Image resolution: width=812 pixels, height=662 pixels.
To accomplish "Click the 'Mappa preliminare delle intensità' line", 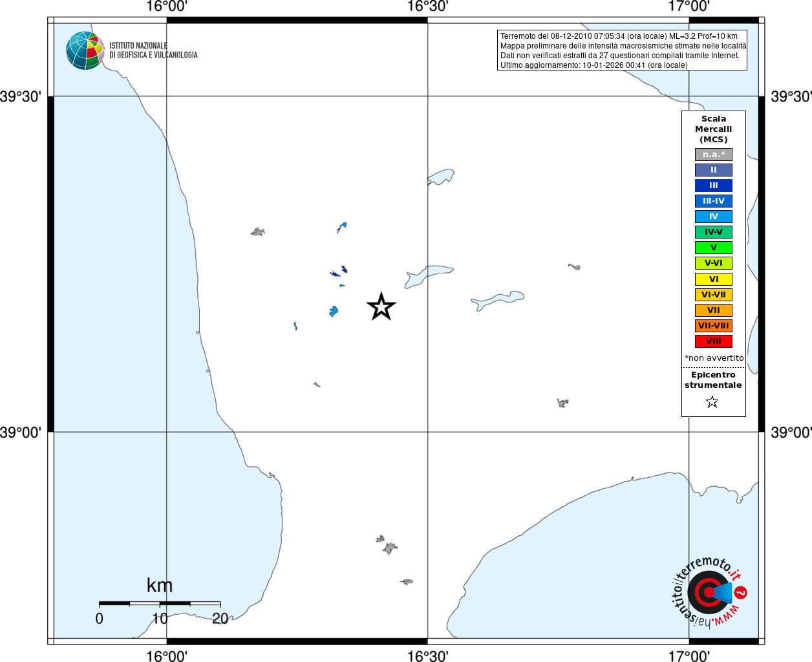I will click(623, 46).
